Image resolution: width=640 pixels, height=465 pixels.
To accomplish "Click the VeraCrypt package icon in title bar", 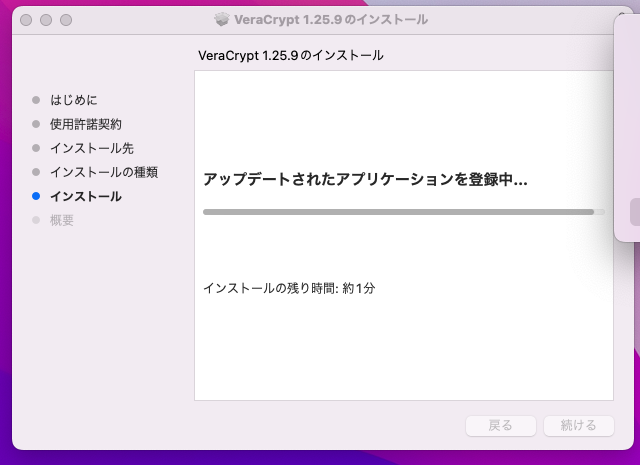I will click(x=222, y=20).
